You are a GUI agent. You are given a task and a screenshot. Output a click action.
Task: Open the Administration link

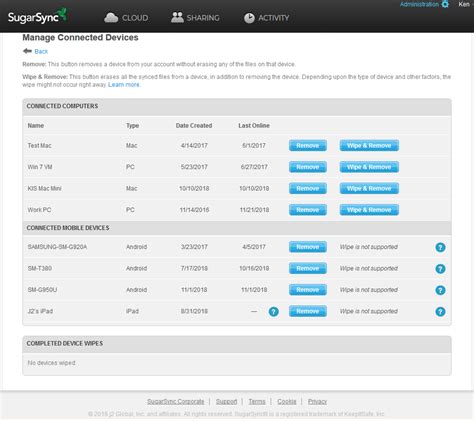pos(419,4)
